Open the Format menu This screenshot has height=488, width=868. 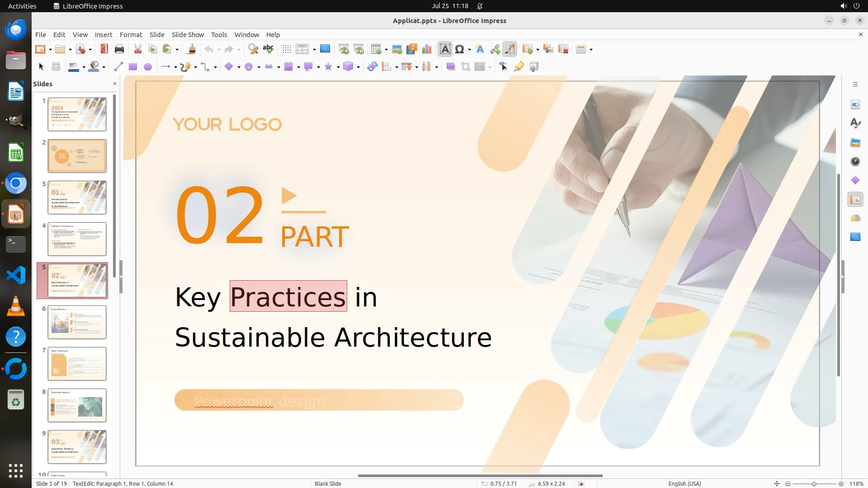point(131,35)
